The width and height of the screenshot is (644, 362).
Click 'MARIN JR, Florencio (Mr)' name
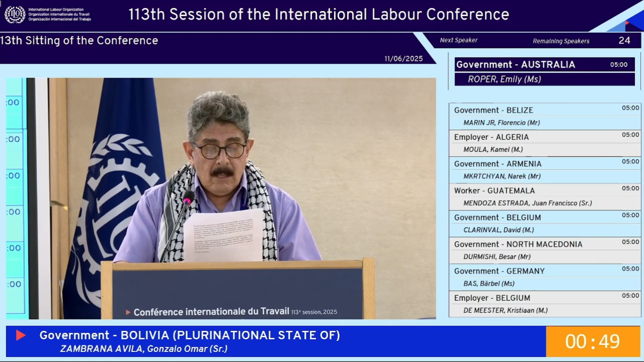coord(501,123)
